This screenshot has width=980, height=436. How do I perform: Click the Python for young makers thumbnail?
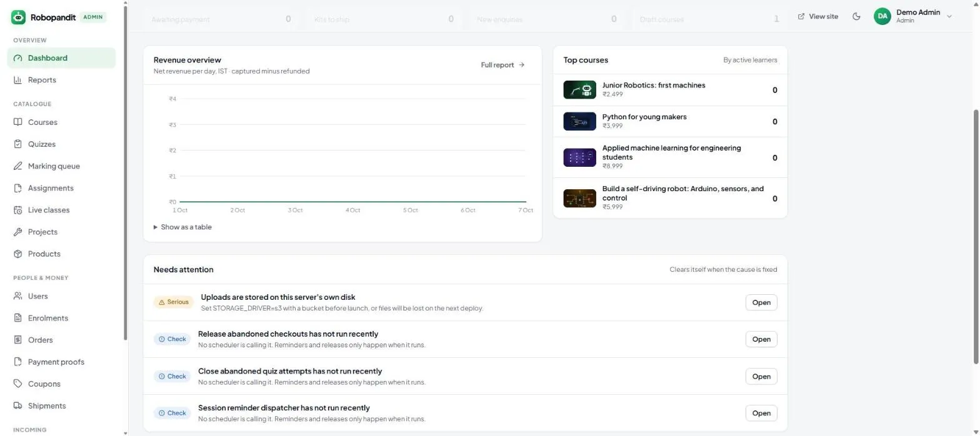(x=579, y=121)
